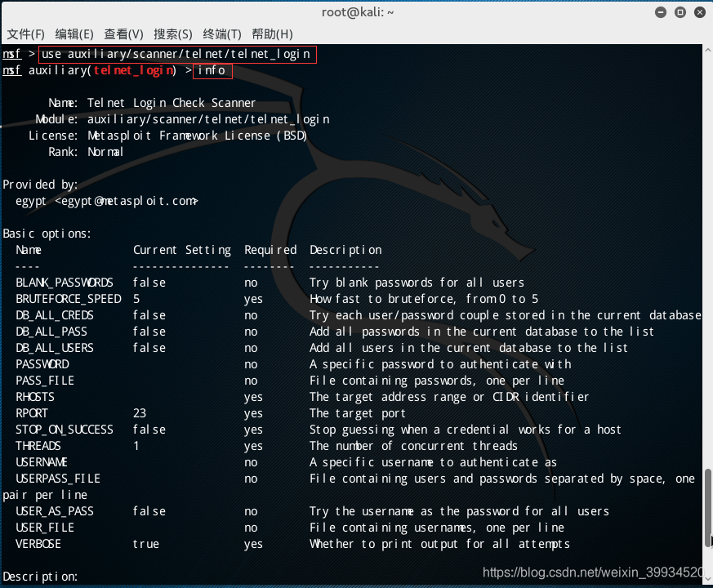Click 'The target address range or CIDR identifier'
713x588 pixels.
coord(449,398)
